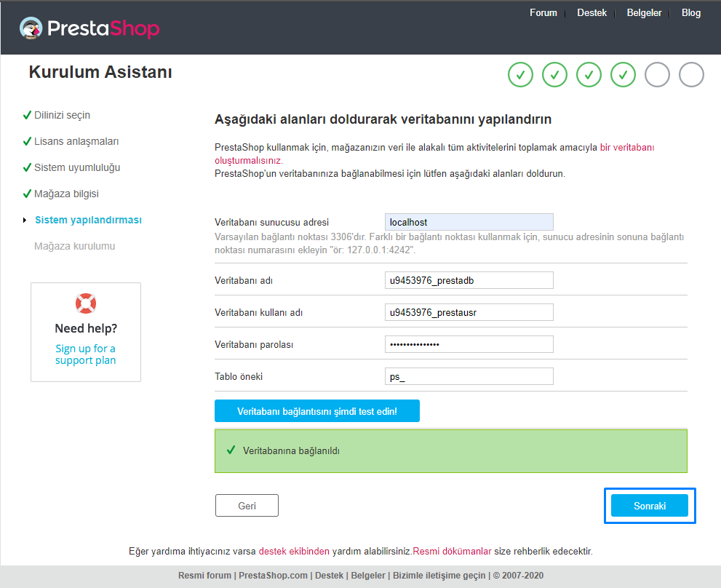Test the database connection now
721x588 pixels.
click(316, 411)
